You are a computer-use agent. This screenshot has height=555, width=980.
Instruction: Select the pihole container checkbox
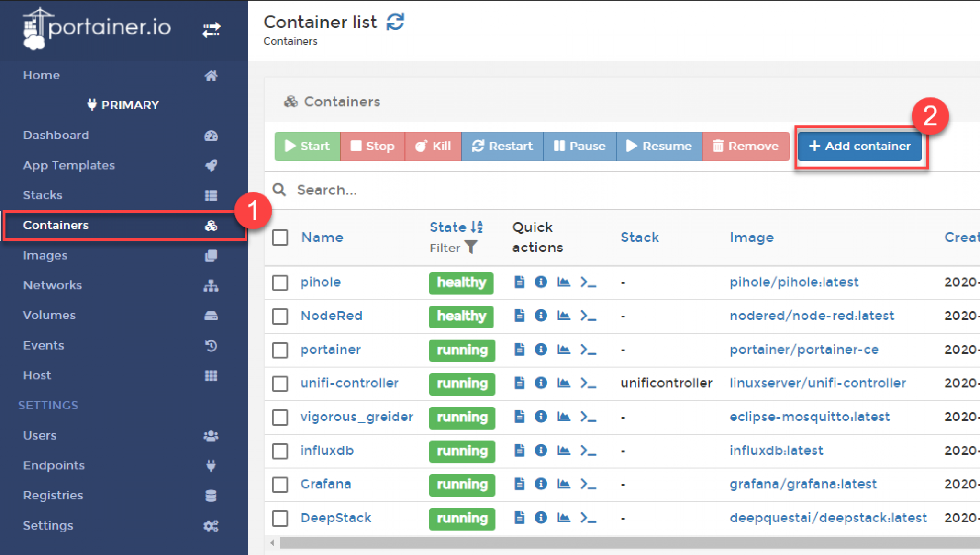point(280,283)
